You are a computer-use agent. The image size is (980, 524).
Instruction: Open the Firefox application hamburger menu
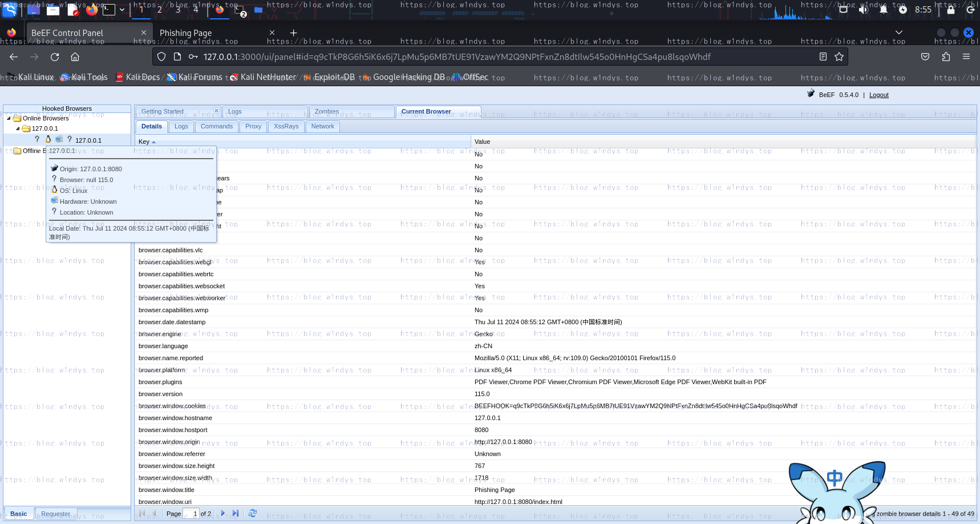pyautogui.click(x=966, y=57)
